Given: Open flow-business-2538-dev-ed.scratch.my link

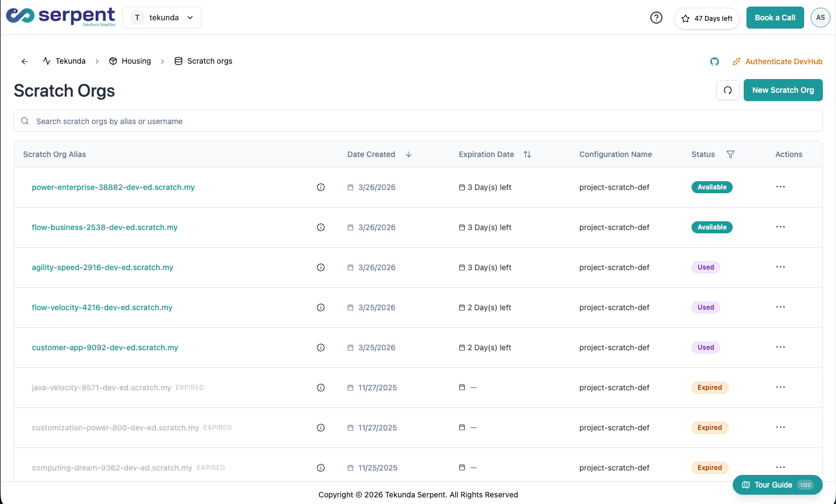Looking at the screenshot, I should (x=104, y=227).
